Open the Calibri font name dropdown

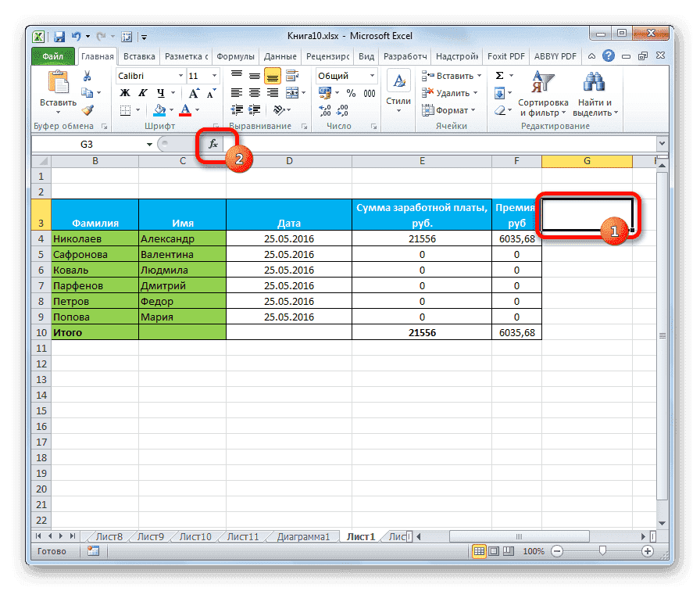click(179, 76)
